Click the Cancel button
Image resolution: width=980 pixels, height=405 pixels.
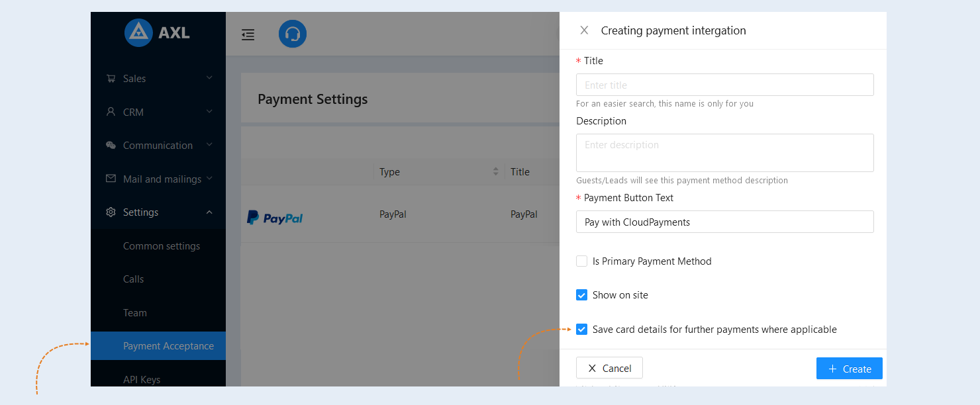(609, 368)
